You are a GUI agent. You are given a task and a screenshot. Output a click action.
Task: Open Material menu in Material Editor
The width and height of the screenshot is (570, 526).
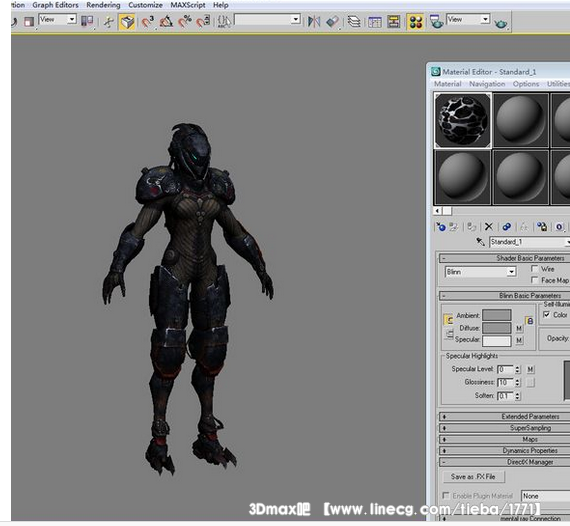click(x=447, y=84)
